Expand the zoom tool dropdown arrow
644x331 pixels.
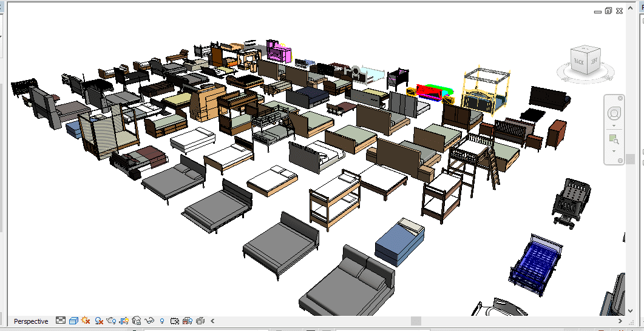click(x=614, y=150)
